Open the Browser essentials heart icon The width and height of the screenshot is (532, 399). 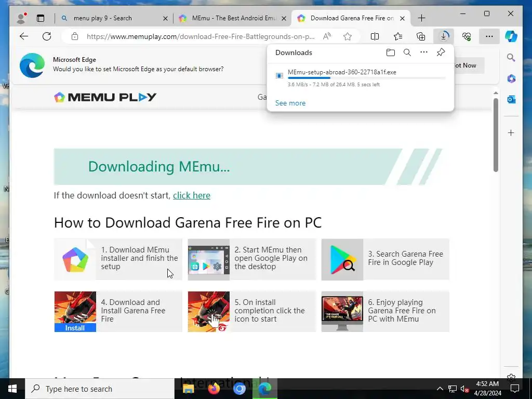coord(467,37)
